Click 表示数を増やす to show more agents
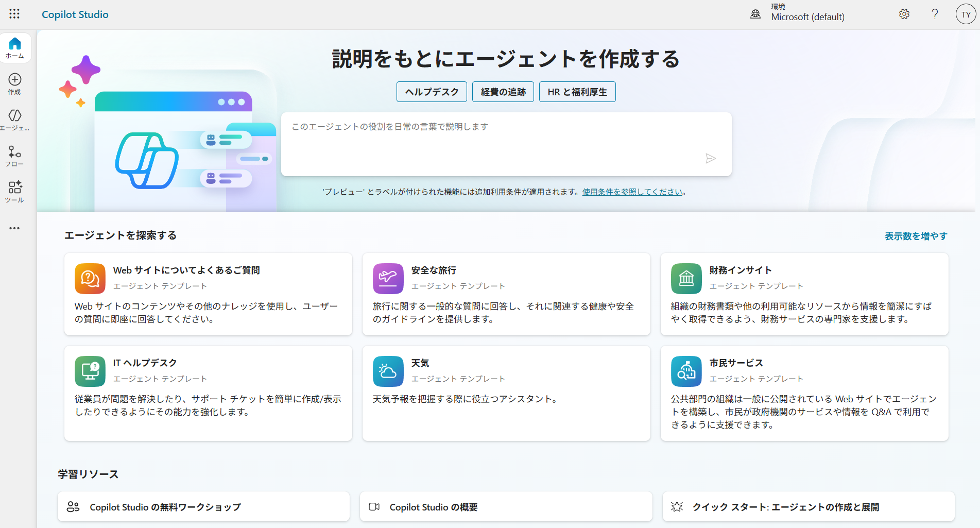 click(916, 236)
